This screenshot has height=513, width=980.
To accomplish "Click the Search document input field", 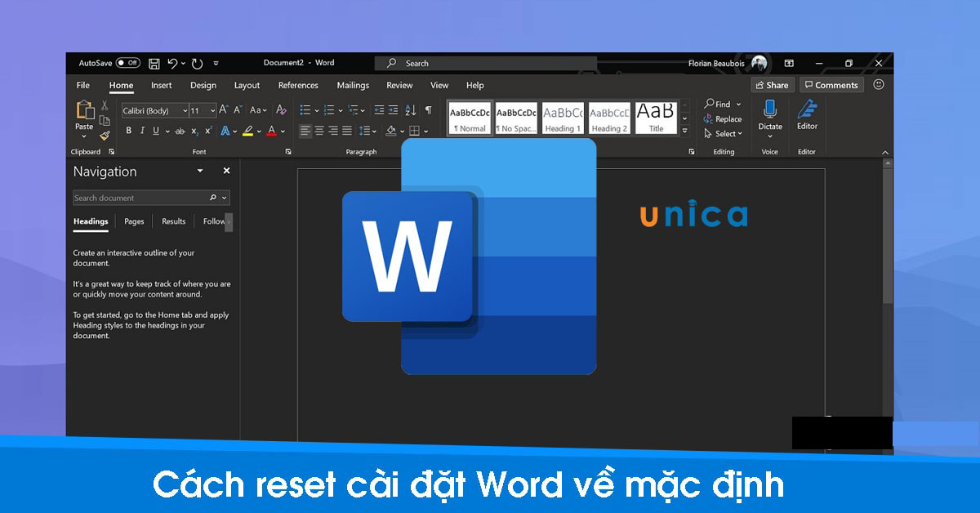I will (139, 198).
